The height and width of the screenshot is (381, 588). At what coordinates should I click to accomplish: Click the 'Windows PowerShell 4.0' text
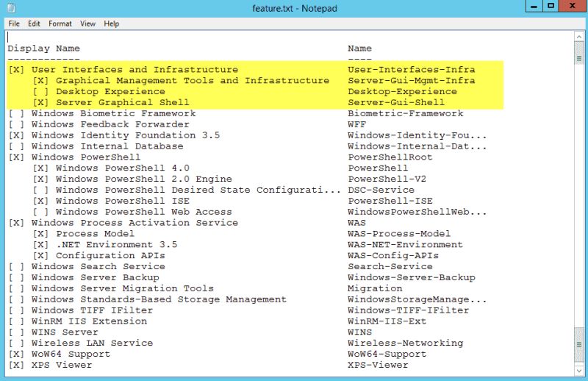click(123, 168)
